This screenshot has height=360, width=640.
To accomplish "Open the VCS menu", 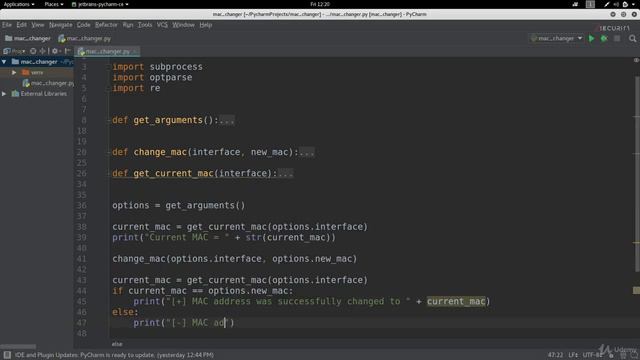I will click(x=162, y=25).
